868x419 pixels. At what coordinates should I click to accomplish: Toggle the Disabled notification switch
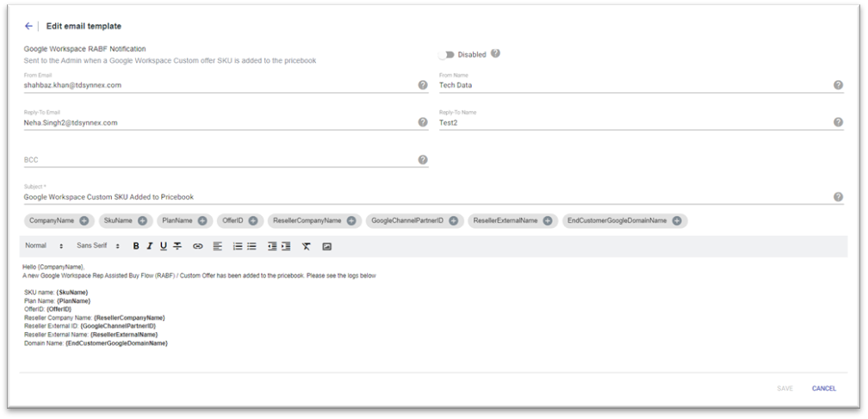point(446,55)
